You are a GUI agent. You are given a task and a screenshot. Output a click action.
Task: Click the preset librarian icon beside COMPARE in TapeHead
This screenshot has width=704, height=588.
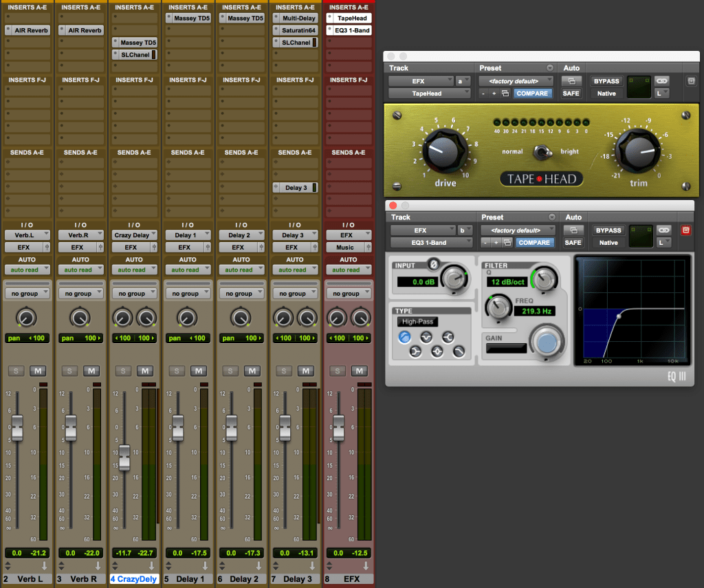(504, 93)
